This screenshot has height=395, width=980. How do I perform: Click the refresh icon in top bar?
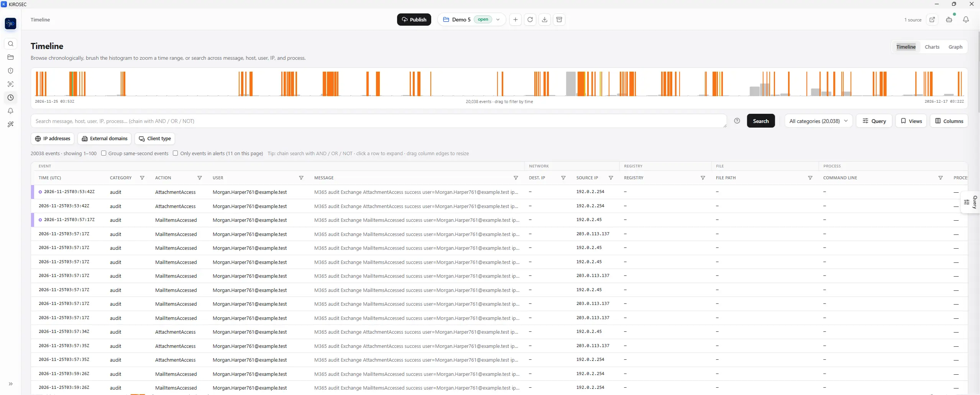click(530, 20)
